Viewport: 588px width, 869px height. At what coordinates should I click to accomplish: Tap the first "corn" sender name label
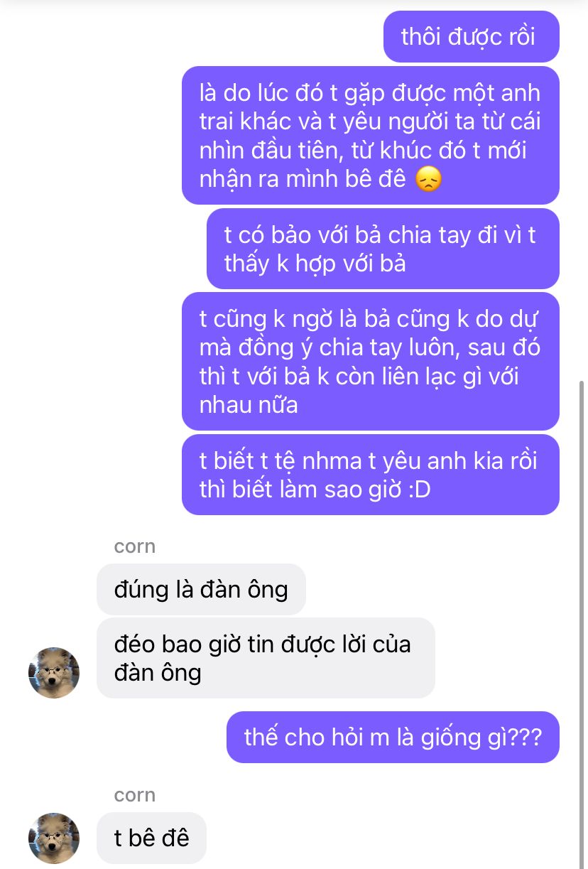135,546
